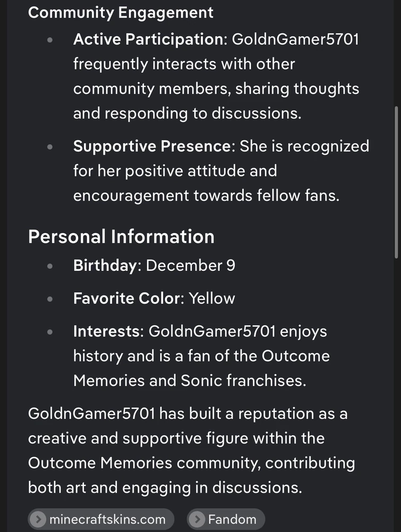Click the arrow icon in the Fandom chip

coord(197,519)
